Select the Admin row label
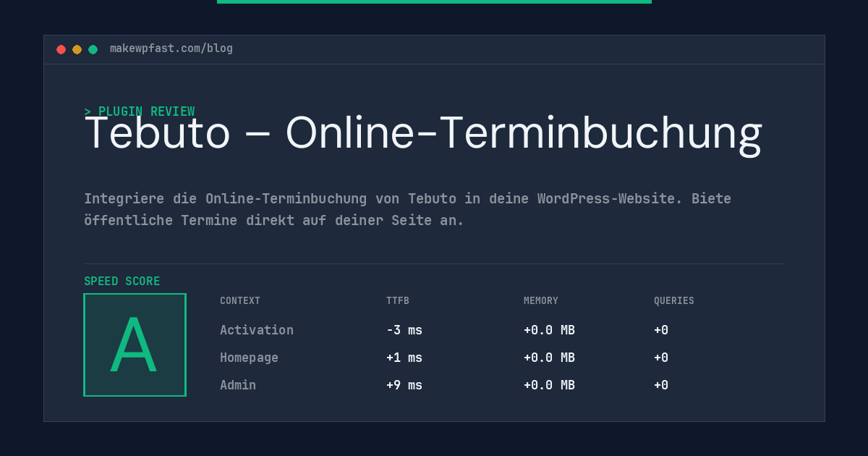Screen dimensions: 868x456 point(238,385)
